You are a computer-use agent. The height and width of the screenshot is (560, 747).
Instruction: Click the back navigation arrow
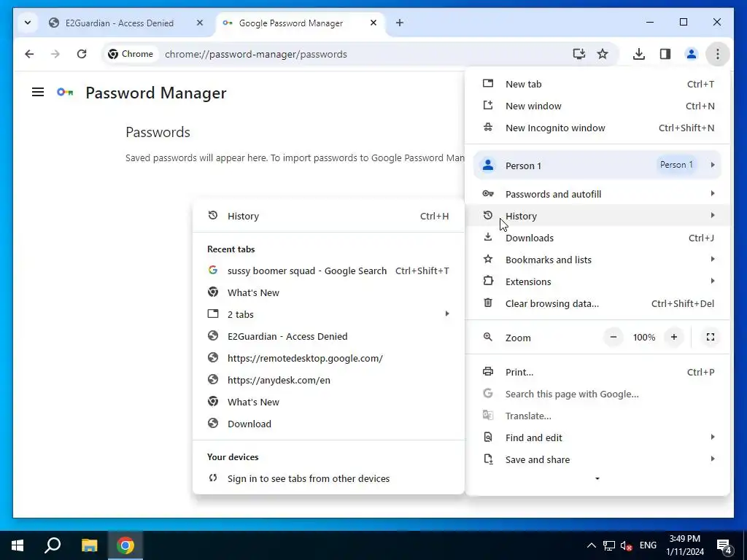pyautogui.click(x=29, y=54)
